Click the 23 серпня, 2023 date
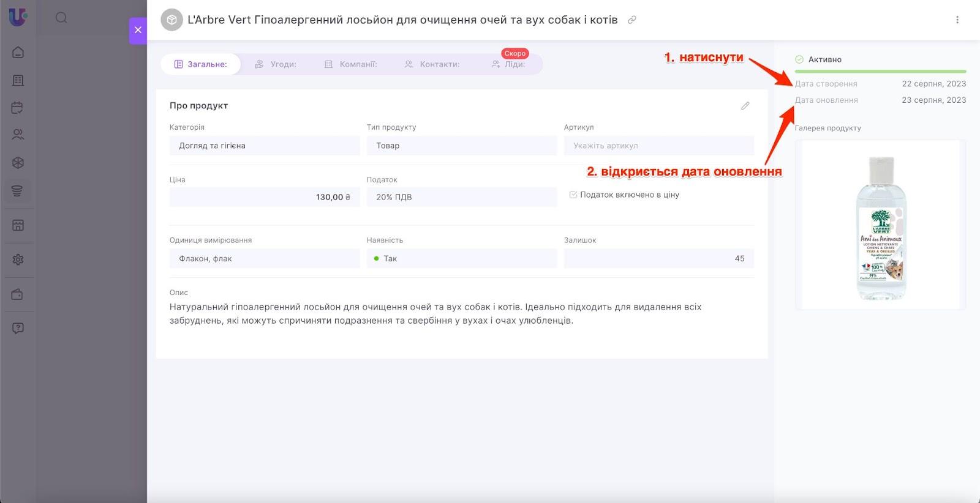Image resolution: width=980 pixels, height=503 pixels. (x=934, y=100)
